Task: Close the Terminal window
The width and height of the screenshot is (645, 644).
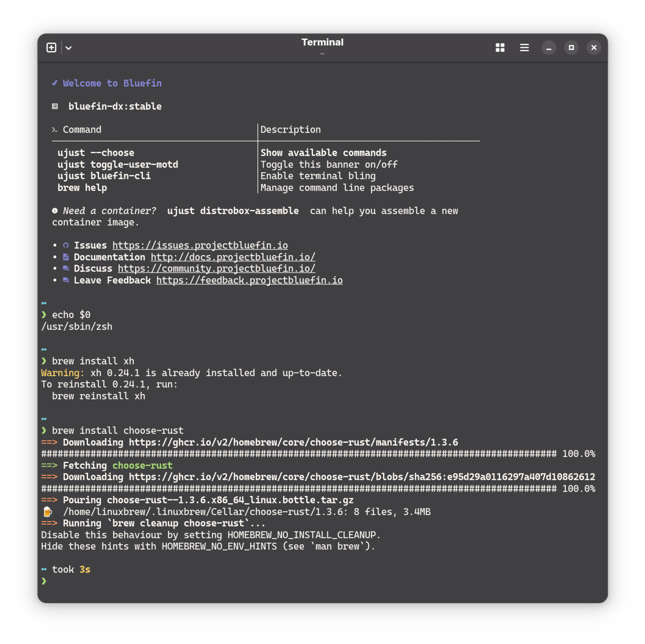Action: (593, 48)
